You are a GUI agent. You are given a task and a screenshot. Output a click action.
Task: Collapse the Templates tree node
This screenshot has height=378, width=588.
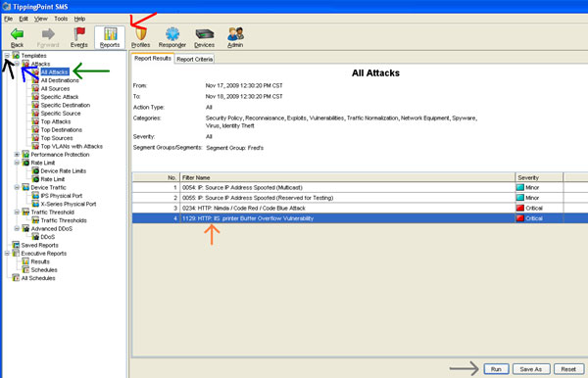[x=7, y=56]
